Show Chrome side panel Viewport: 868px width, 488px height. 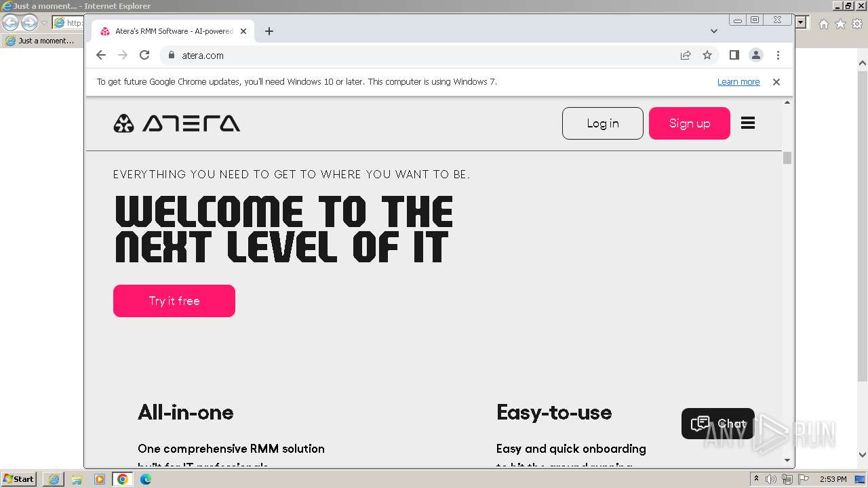734,56
